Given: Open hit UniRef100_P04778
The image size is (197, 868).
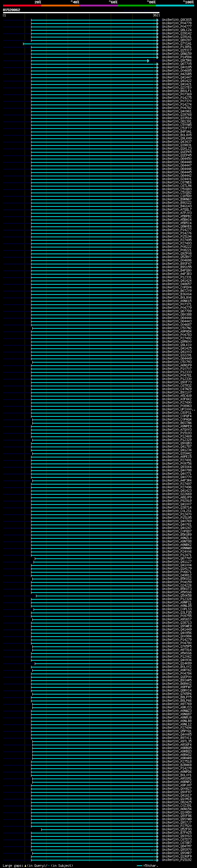Looking at the screenshot, I should tap(176, 23).
